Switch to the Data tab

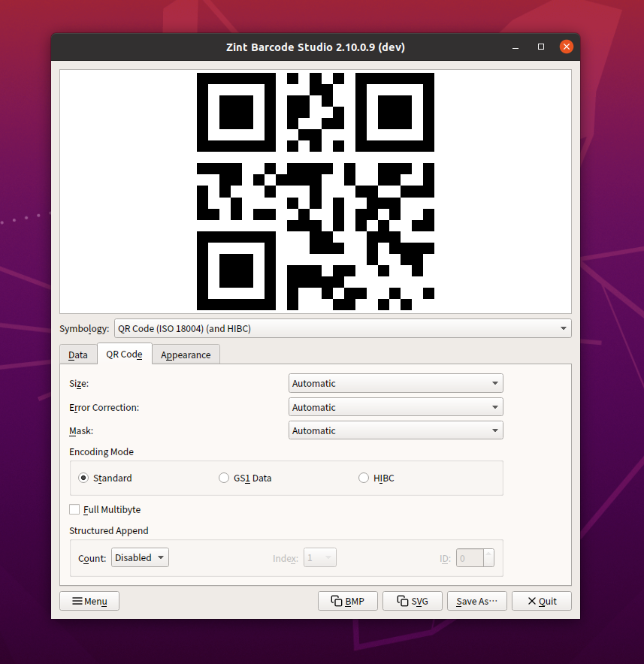point(77,355)
